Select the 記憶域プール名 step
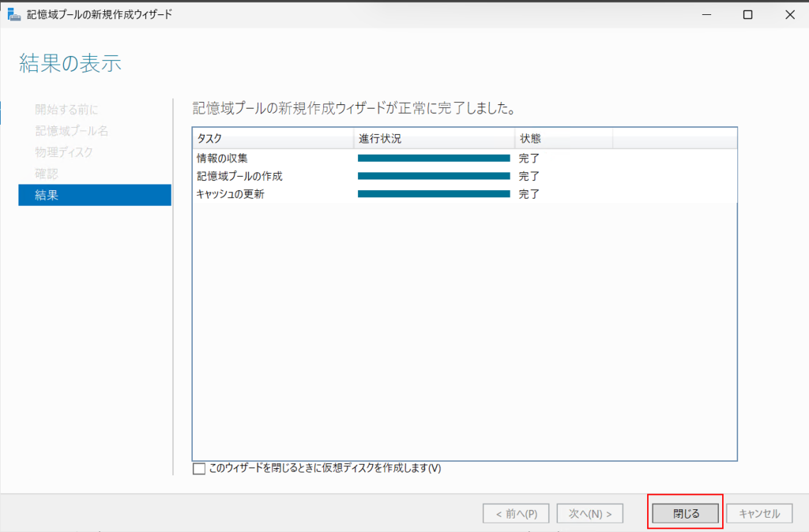This screenshot has height=532, width=809. [72, 131]
